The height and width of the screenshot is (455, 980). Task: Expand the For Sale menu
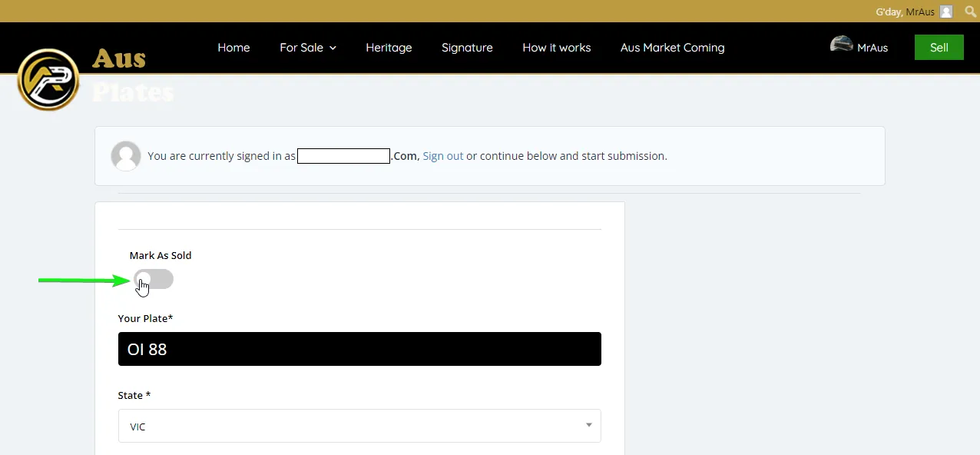[x=307, y=48]
